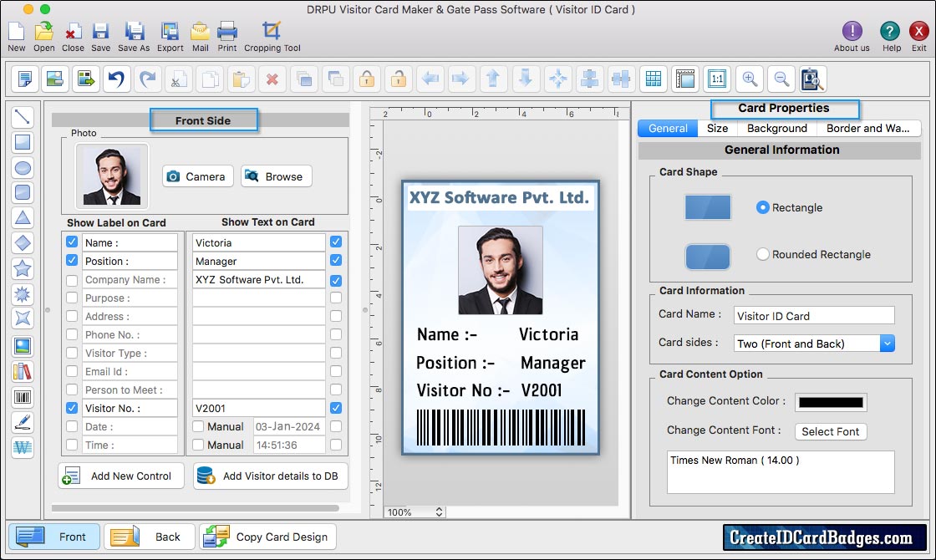This screenshot has width=936, height=560.
Task: Select the Diamond shape tool
Action: 23,243
